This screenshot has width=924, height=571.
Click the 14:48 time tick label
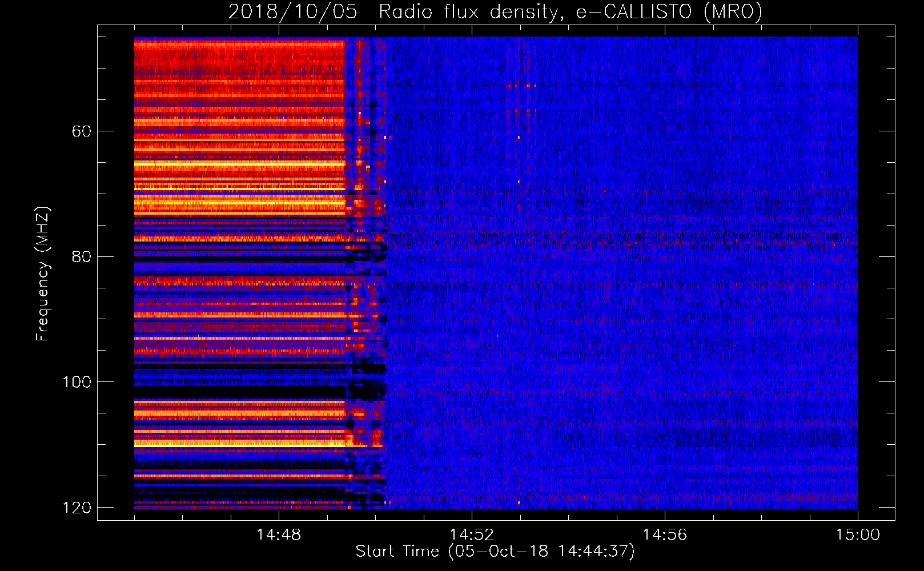[x=279, y=535]
